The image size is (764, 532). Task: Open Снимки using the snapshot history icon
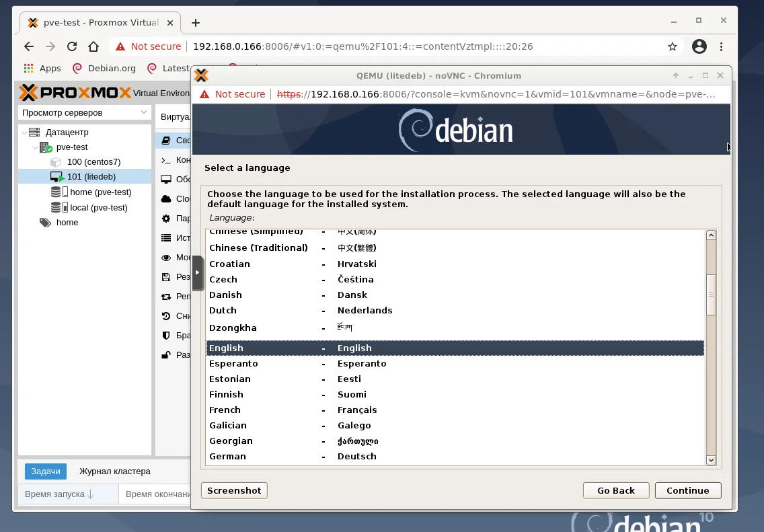tap(166, 315)
